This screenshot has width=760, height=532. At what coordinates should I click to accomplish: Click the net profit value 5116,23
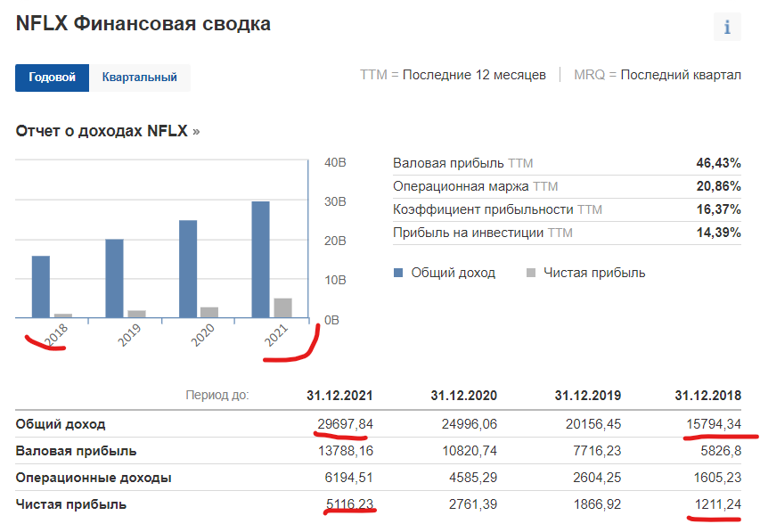click(349, 504)
